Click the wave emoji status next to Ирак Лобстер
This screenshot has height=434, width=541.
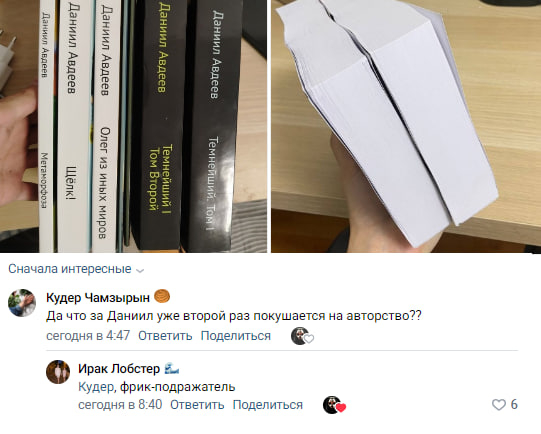[x=171, y=369]
